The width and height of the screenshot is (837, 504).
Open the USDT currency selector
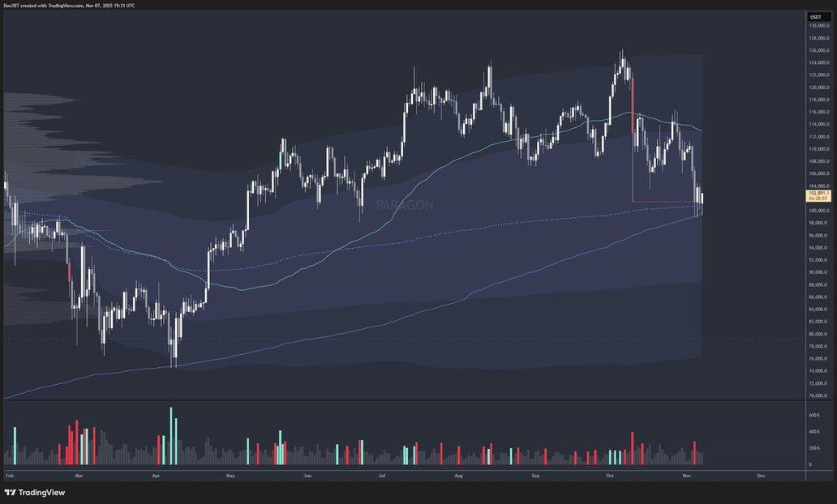click(815, 17)
